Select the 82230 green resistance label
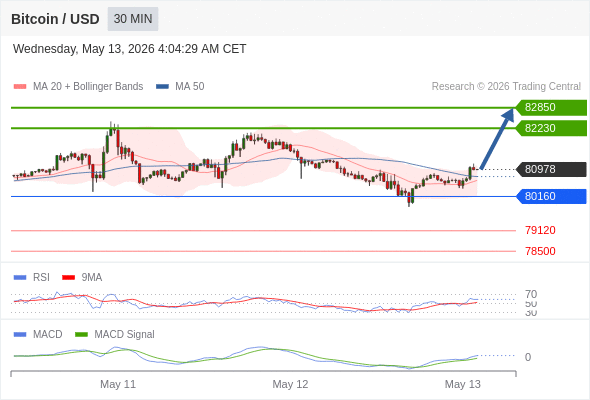This screenshot has width=590, height=400. point(551,128)
